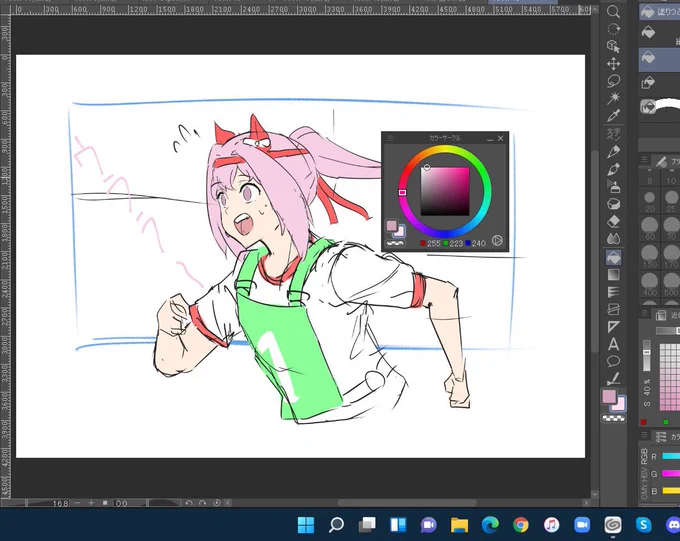680x541 pixels.
Task: Click the horizontal canvas scrollbar
Action: click(x=407, y=503)
